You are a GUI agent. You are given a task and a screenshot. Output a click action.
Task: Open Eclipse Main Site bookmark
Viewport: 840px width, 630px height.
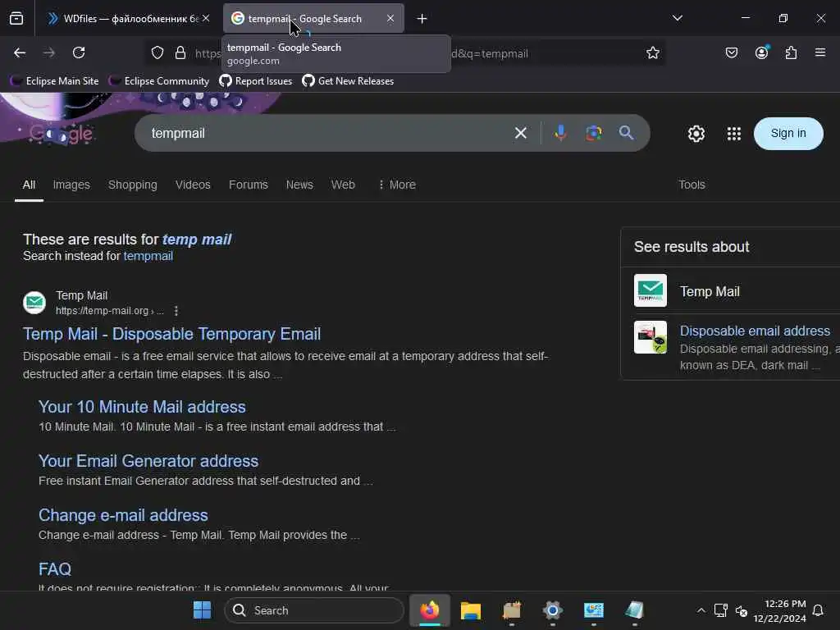click(54, 81)
